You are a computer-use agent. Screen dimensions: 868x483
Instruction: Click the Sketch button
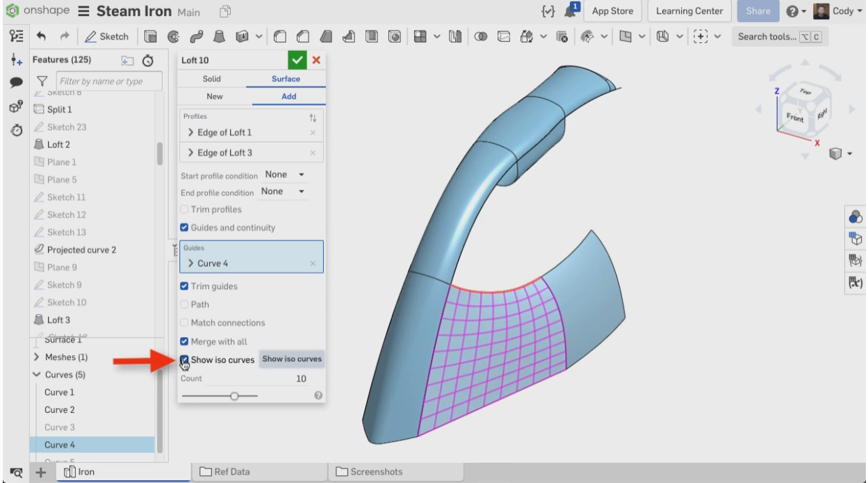point(108,36)
